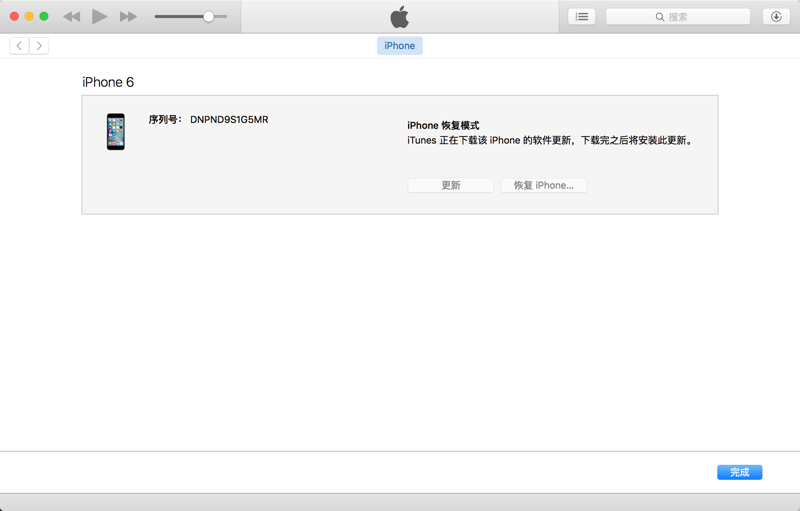Viewport: 800px width, 511px height.
Task: Click the iPhone device thumbnail image
Action: 116,132
